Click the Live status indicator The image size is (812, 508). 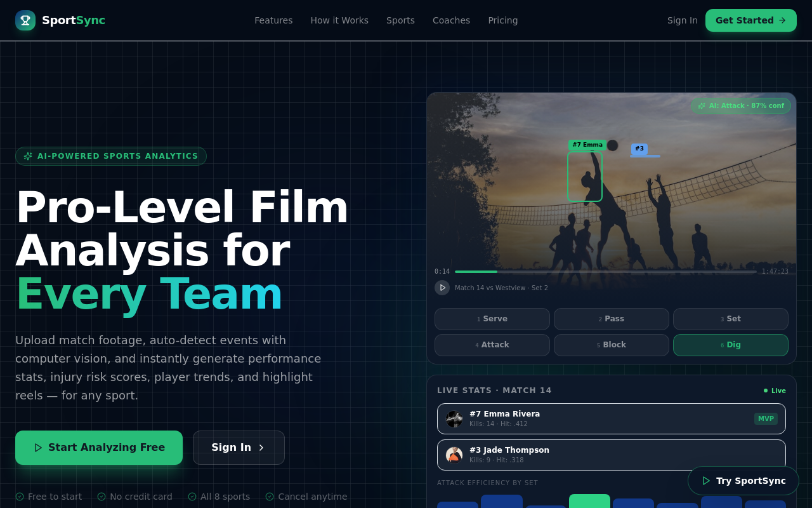point(775,391)
